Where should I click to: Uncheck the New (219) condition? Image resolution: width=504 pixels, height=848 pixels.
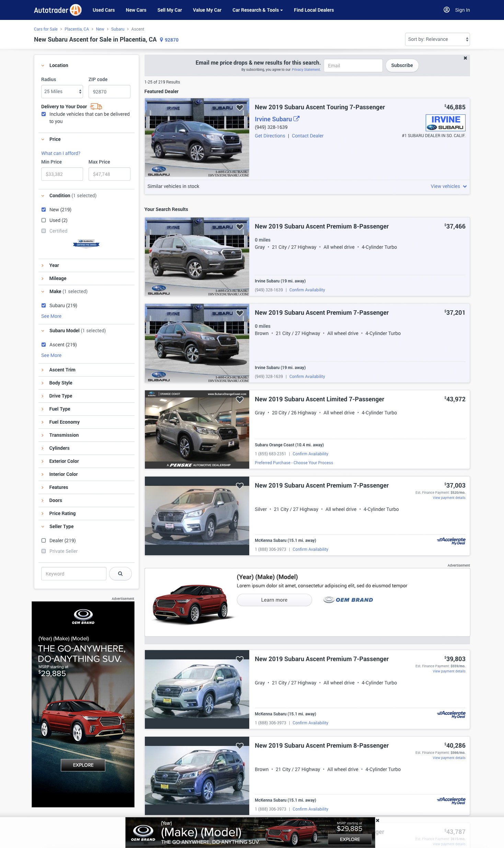(x=44, y=210)
